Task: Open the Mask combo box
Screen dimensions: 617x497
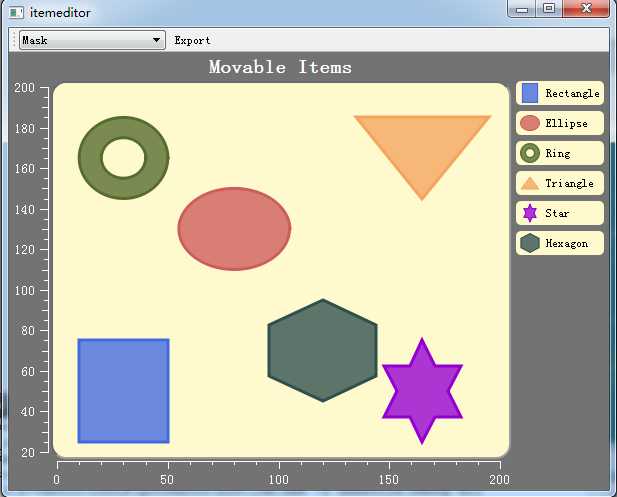Action: pyautogui.click(x=92, y=40)
